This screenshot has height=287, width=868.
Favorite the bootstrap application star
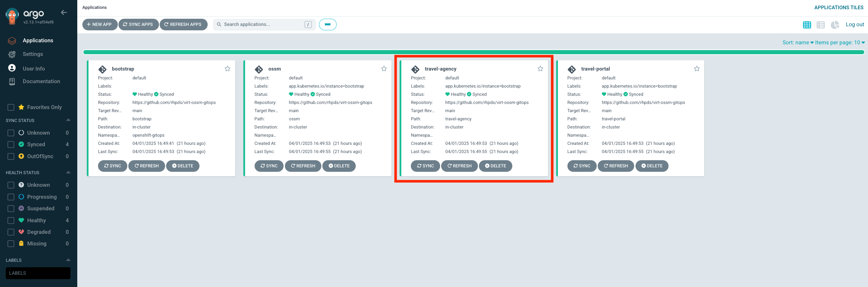click(227, 69)
